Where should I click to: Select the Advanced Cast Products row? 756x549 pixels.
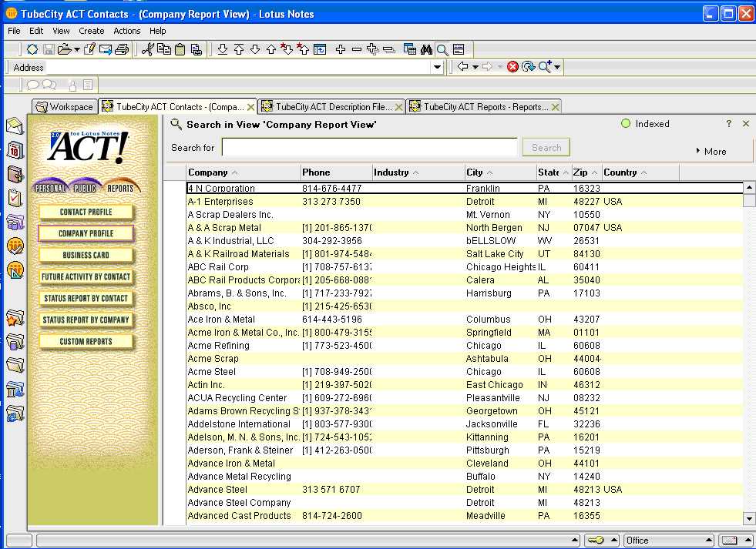[x=465, y=515]
